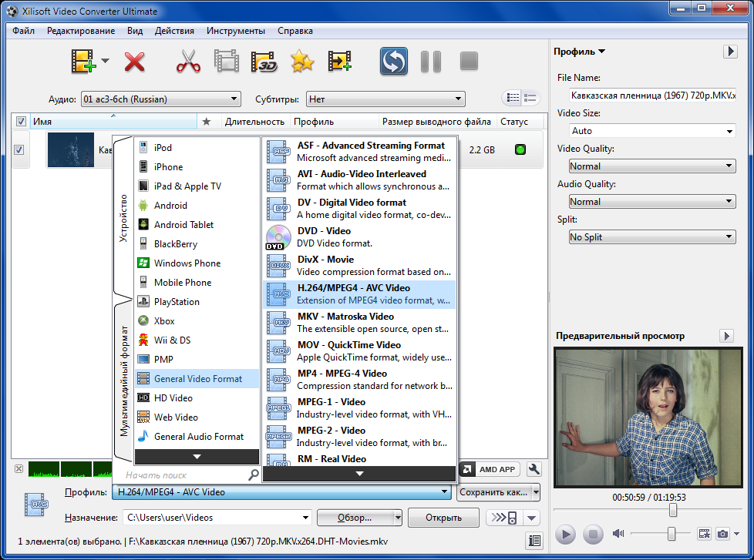Open the Вид menu
Image resolution: width=754 pixels, height=560 pixels.
[135, 31]
